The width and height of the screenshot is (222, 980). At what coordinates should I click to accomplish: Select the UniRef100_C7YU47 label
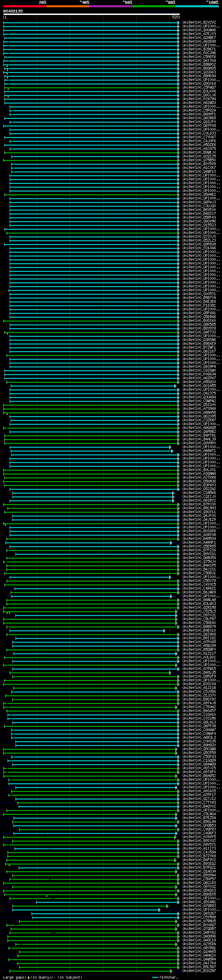point(199,137)
